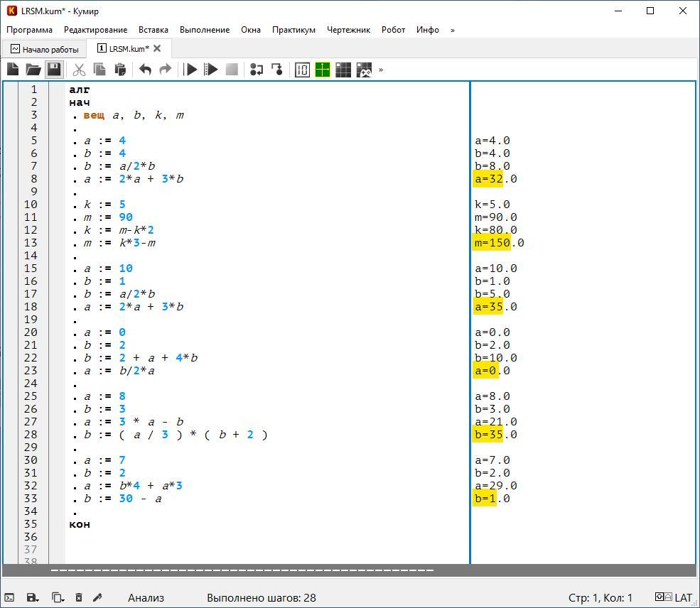
Task: Click code line a := 3 * a - b
Action: point(134,422)
